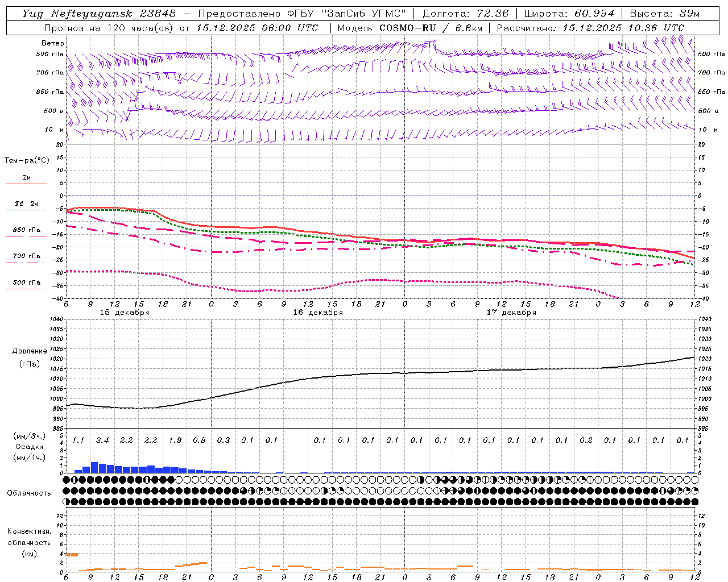Click the Долгота: 72.36 header value

pos(465,14)
